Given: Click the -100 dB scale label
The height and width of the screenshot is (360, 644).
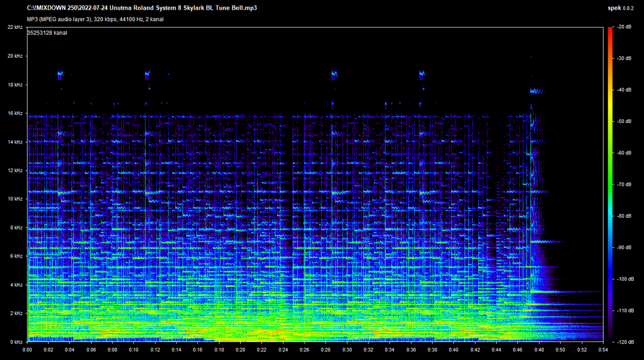Looking at the screenshot, I should (625, 279).
